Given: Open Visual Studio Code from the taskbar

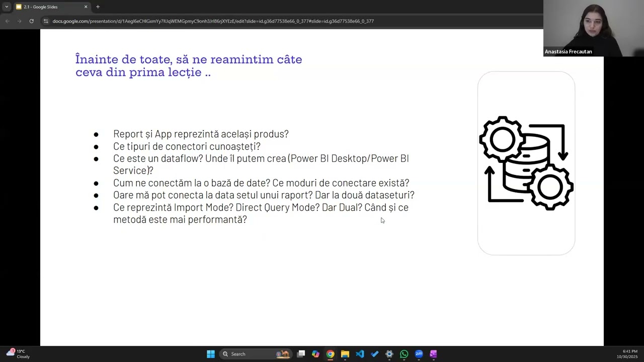Looking at the screenshot, I should (x=360, y=354).
